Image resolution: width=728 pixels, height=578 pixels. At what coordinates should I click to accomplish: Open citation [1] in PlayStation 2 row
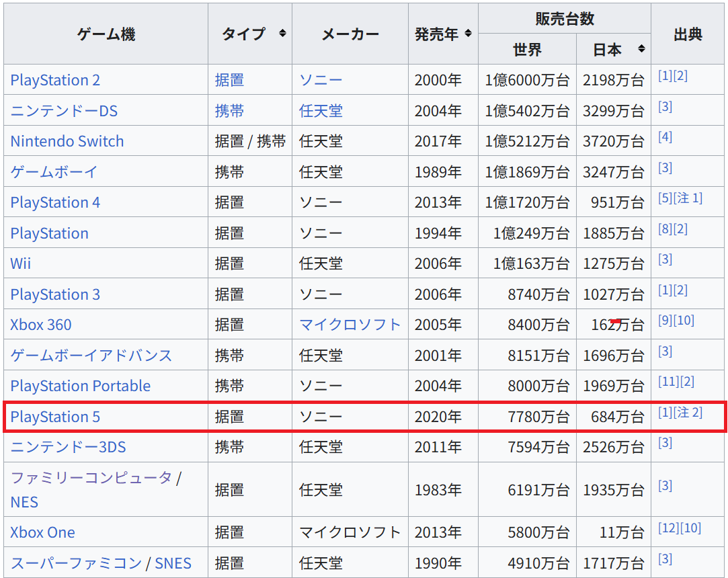click(x=665, y=76)
